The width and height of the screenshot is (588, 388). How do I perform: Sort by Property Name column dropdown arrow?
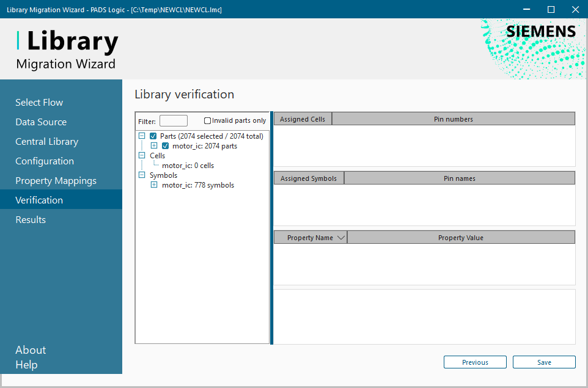tap(341, 238)
